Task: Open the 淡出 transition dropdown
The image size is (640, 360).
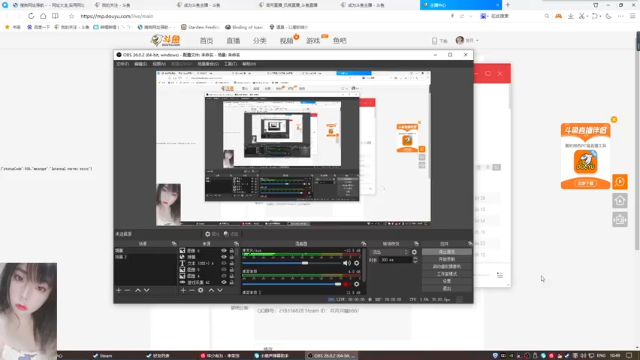Action: (389, 252)
